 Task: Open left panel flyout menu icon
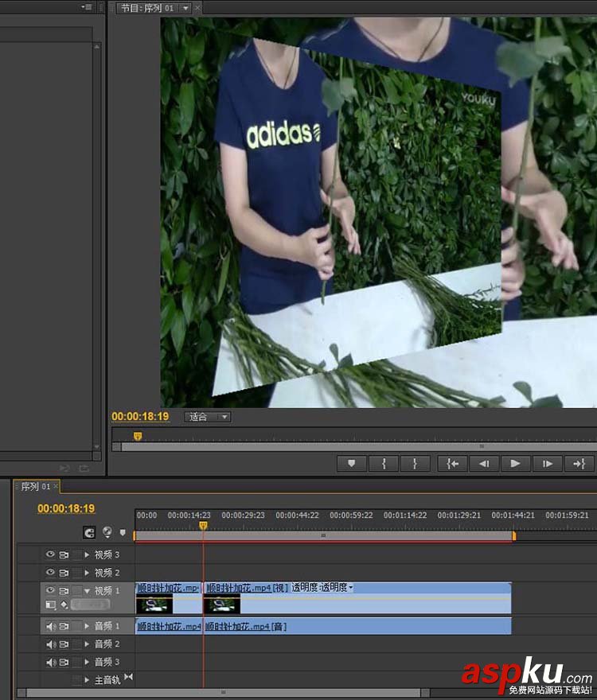click(87, 6)
